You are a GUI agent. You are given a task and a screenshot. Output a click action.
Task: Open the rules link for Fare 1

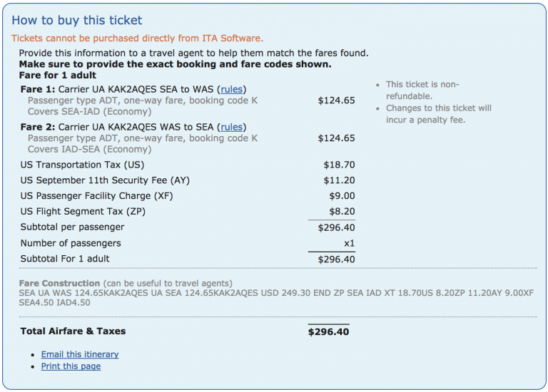231,89
